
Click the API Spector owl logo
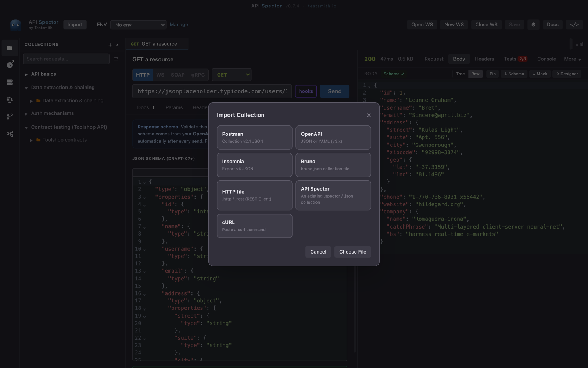pyautogui.click(x=15, y=25)
